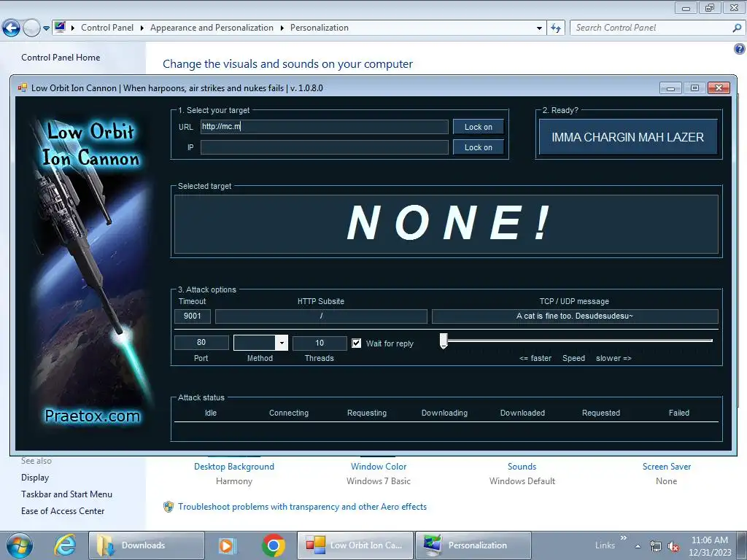
Task: Click the NONE! selected target display
Action: pyautogui.click(x=446, y=224)
